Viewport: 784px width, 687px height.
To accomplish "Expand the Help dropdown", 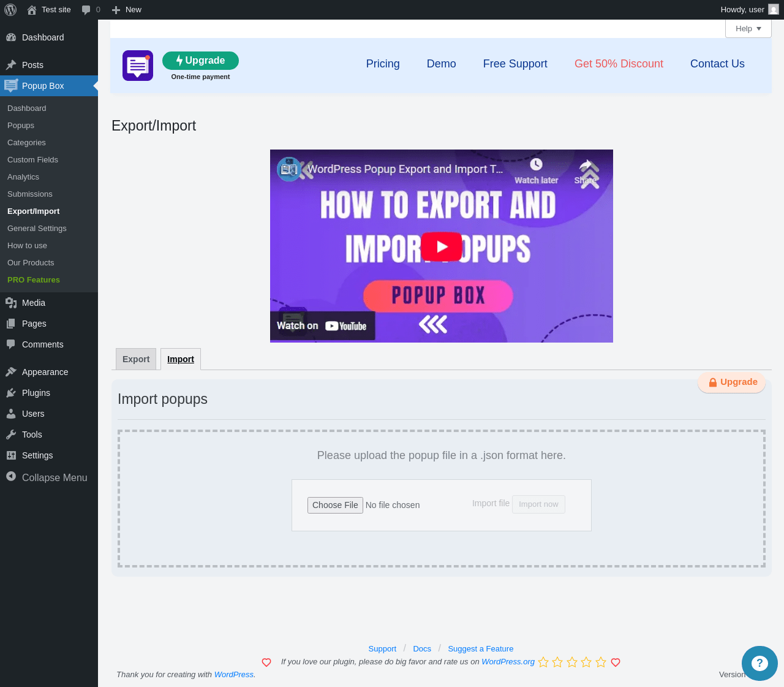I will point(748,29).
